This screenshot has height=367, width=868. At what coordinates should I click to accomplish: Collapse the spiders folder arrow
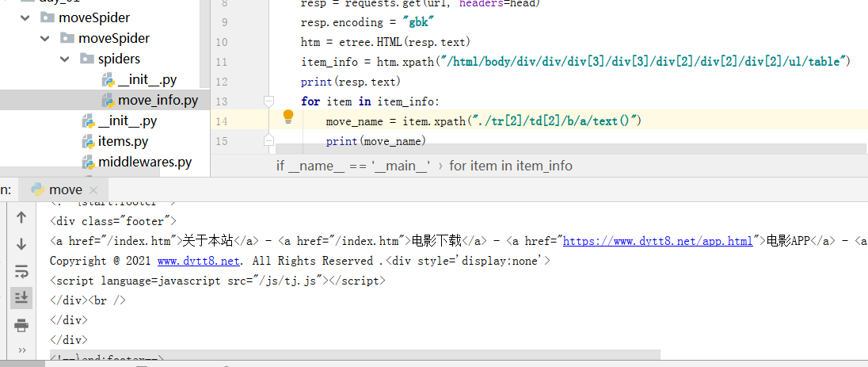(68, 59)
